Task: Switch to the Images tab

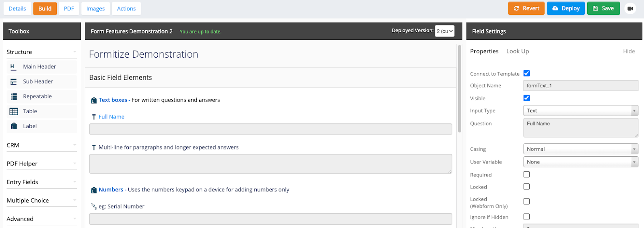Action: pos(95,8)
